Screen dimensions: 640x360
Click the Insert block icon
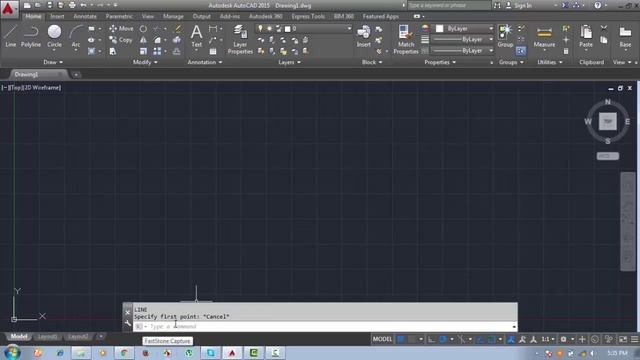[x=363, y=36]
